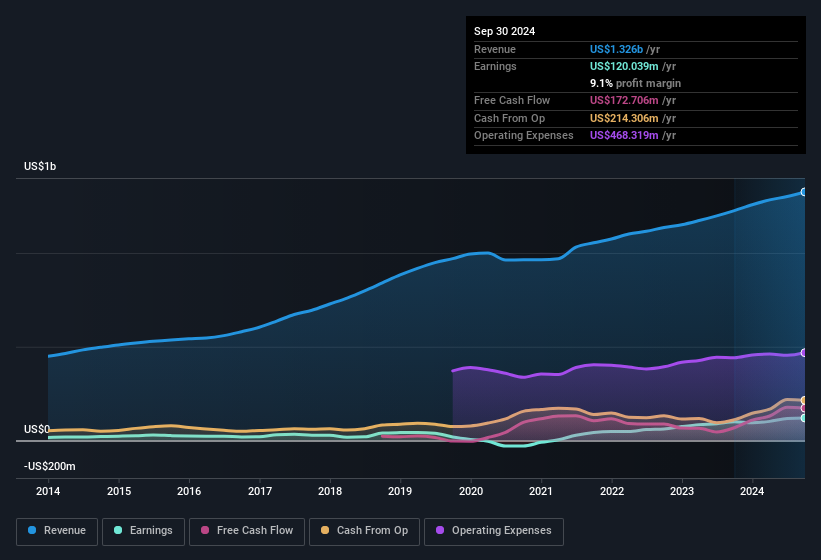Click the 2018 x-axis label
821x560 pixels.
point(330,491)
